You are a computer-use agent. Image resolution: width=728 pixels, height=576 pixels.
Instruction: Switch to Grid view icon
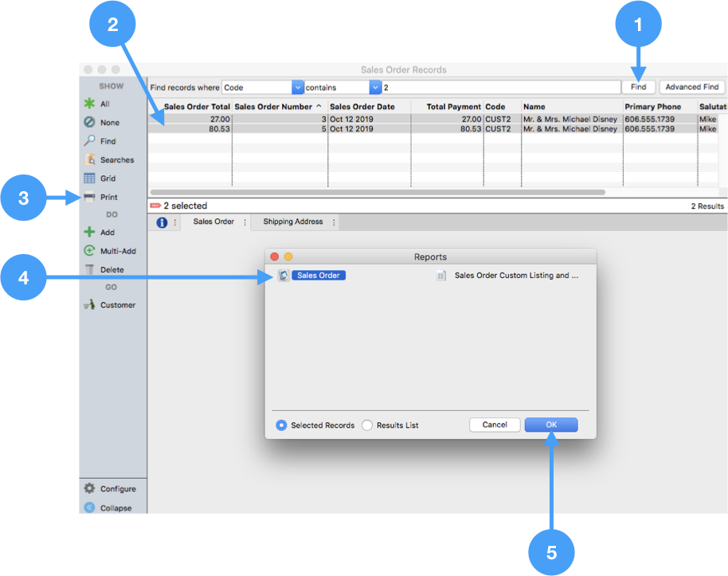[90, 178]
